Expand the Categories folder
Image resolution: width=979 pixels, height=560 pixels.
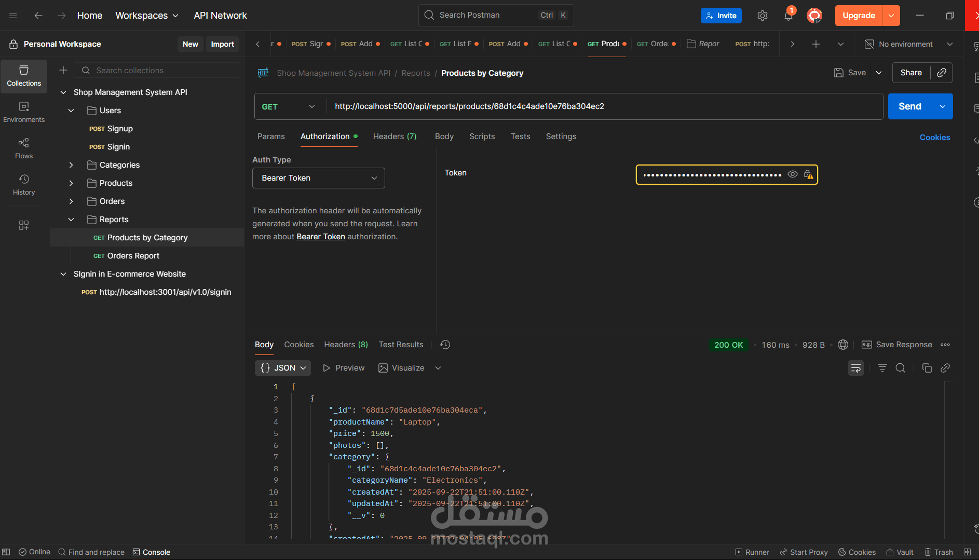(x=71, y=165)
